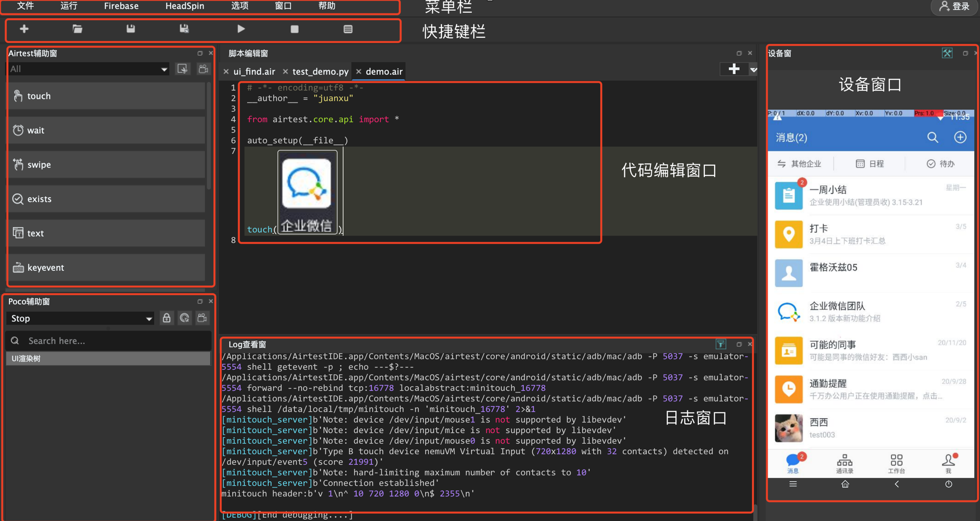Image resolution: width=980 pixels, height=521 pixels.
Task: Toggle the Poco lock inspection icon
Action: (167, 318)
